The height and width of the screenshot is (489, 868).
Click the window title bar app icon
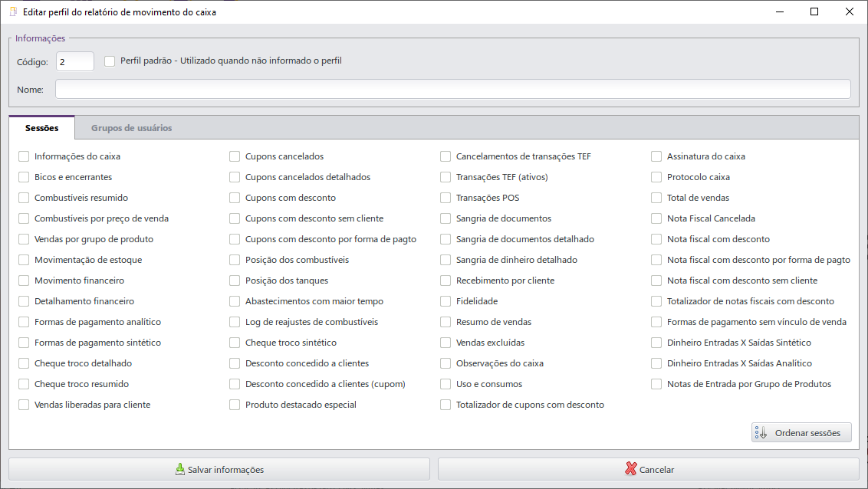point(12,11)
